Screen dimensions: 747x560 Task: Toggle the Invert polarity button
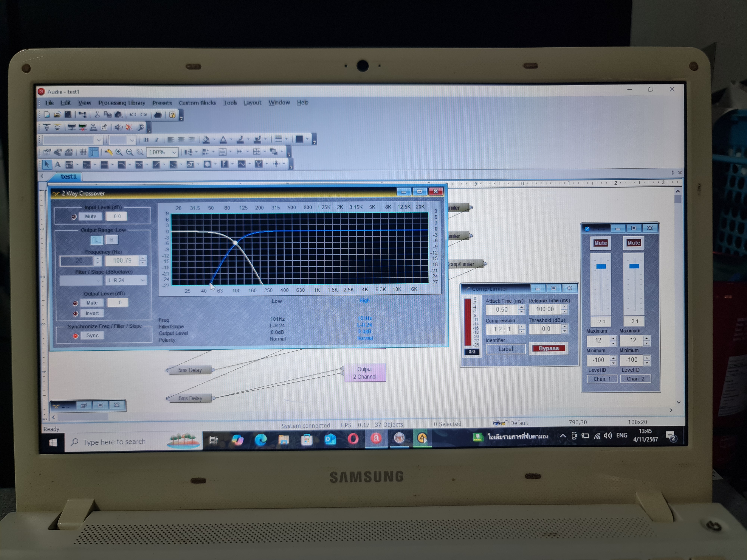pyautogui.click(x=92, y=313)
